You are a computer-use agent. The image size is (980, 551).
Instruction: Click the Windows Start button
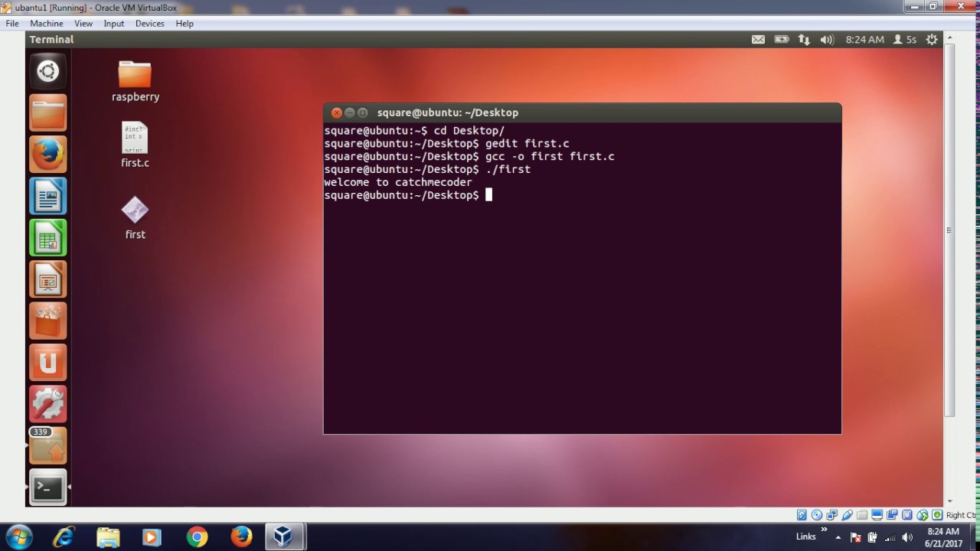(18, 537)
